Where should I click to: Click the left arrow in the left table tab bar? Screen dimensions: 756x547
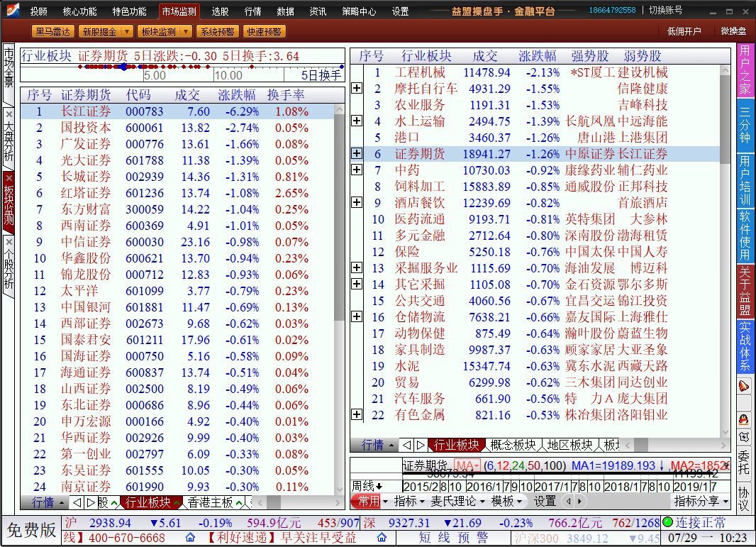point(77,502)
